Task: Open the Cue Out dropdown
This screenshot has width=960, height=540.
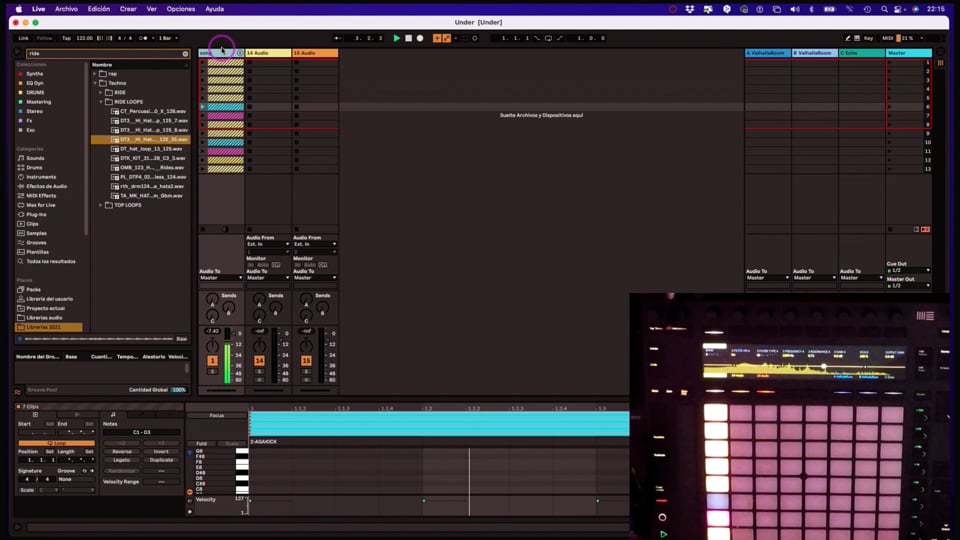Action: pyautogui.click(x=909, y=271)
